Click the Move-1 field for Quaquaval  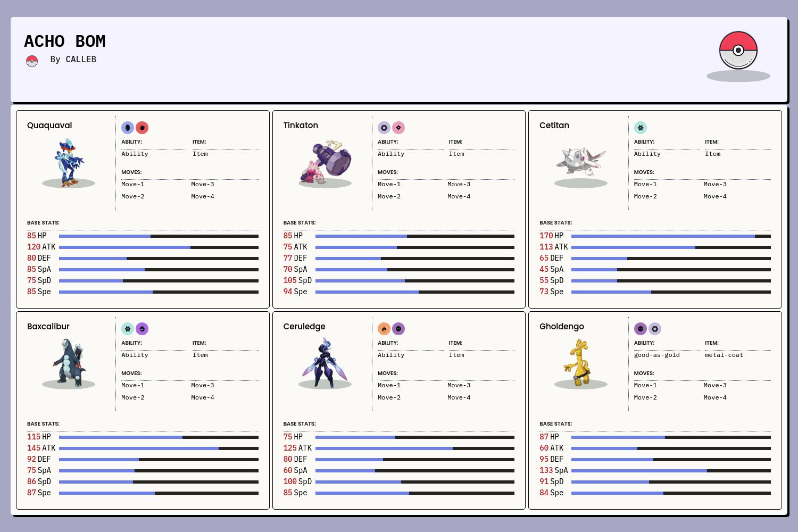click(133, 184)
